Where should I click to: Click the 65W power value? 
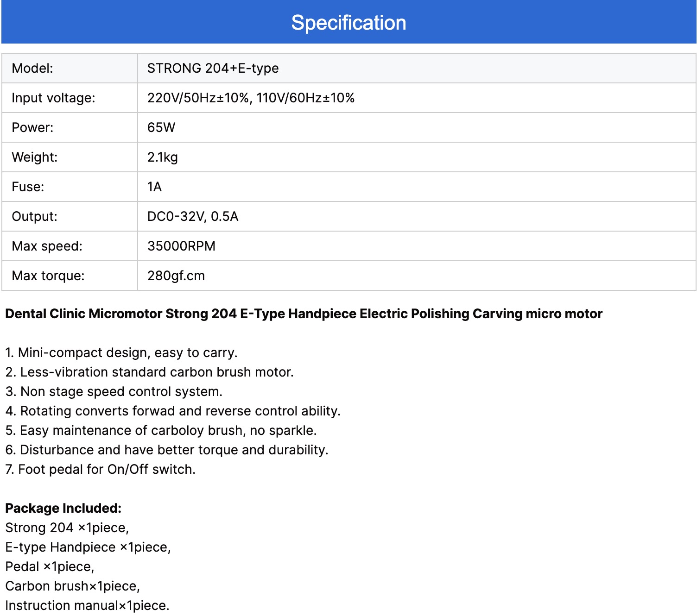pos(161,127)
